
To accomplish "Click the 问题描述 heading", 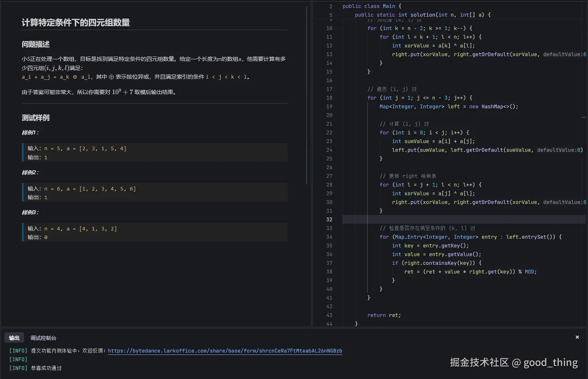I will coord(36,44).
